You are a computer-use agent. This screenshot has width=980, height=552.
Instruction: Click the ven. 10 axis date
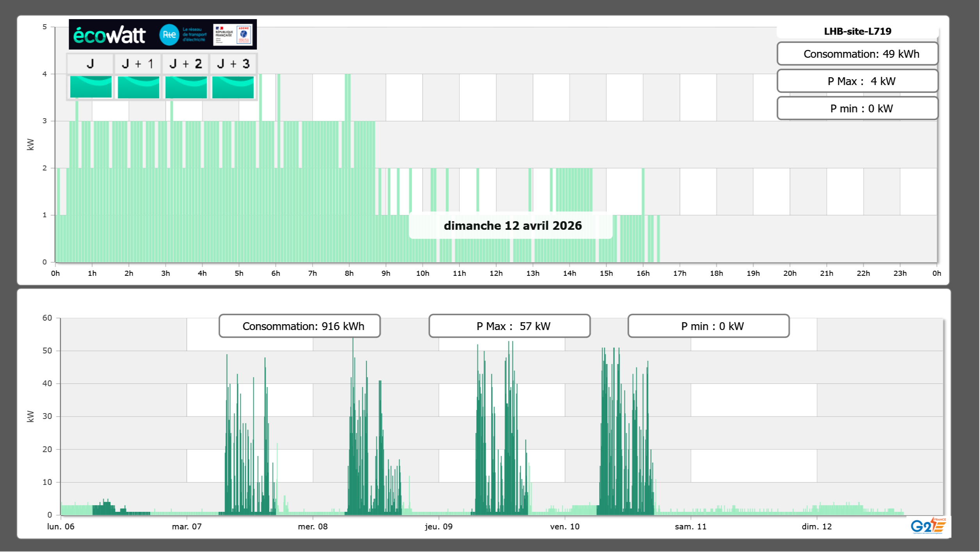[x=564, y=526]
